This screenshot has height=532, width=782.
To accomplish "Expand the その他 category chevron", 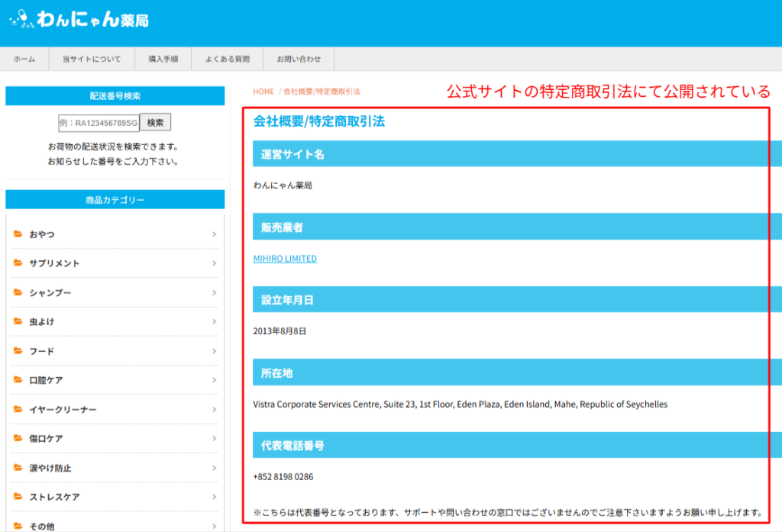I will [214, 526].
